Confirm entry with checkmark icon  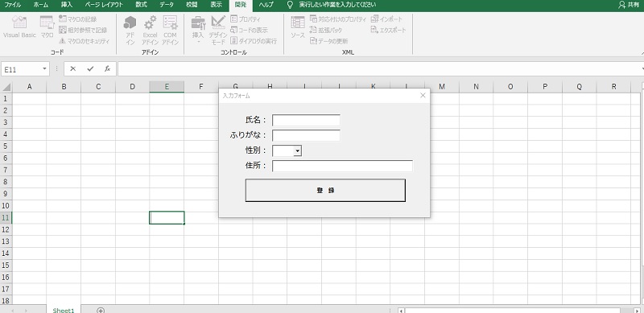tap(90, 69)
